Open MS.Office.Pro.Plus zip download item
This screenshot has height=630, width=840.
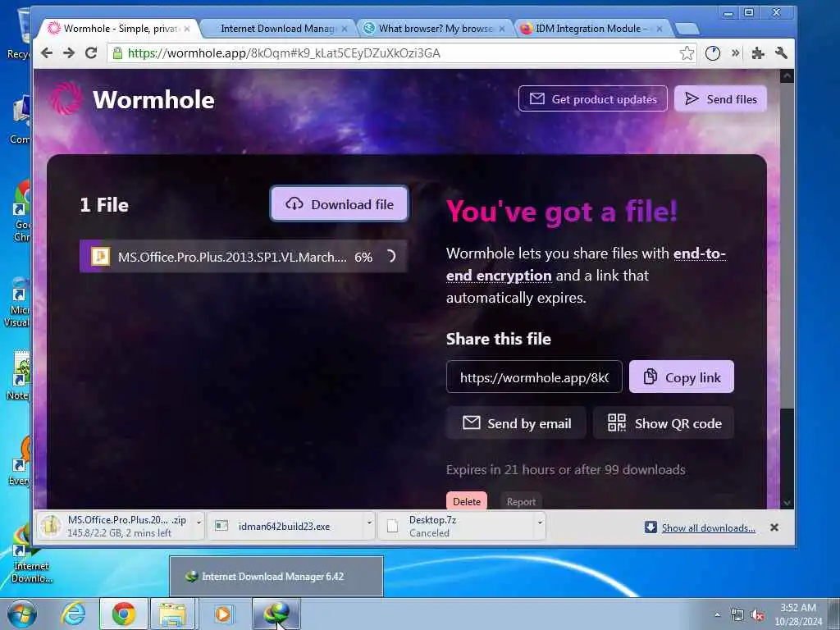click(x=115, y=526)
